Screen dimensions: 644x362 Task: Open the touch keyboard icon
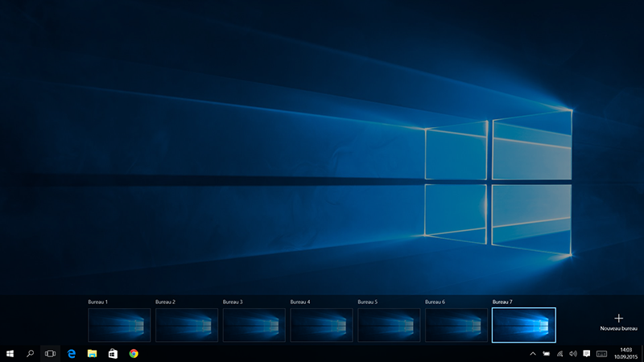pos(601,353)
